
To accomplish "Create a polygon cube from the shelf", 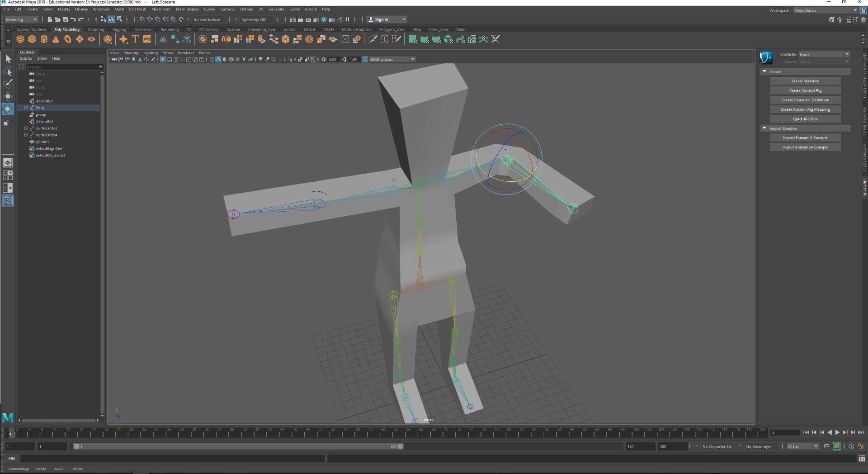I will [32, 39].
